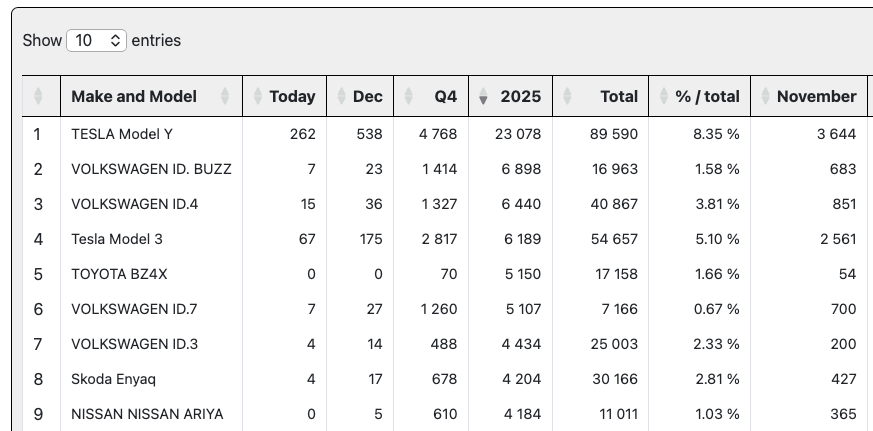Sort by Q4 column arrow icon
Viewport: 873px width, 431px height.
[x=408, y=97]
